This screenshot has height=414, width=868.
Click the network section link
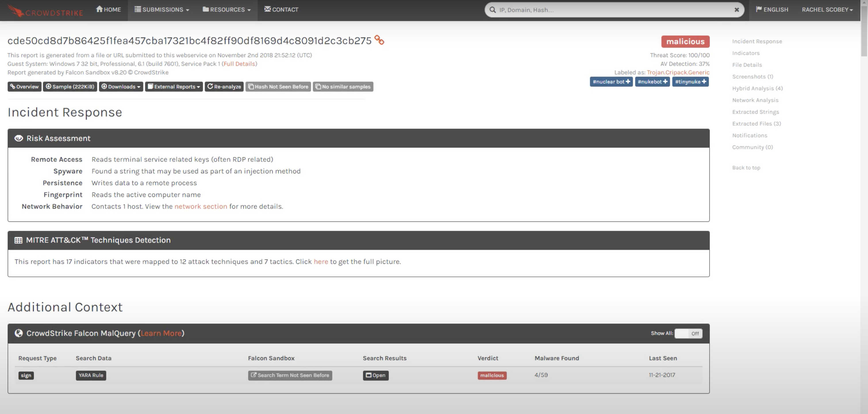click(200, 206)
